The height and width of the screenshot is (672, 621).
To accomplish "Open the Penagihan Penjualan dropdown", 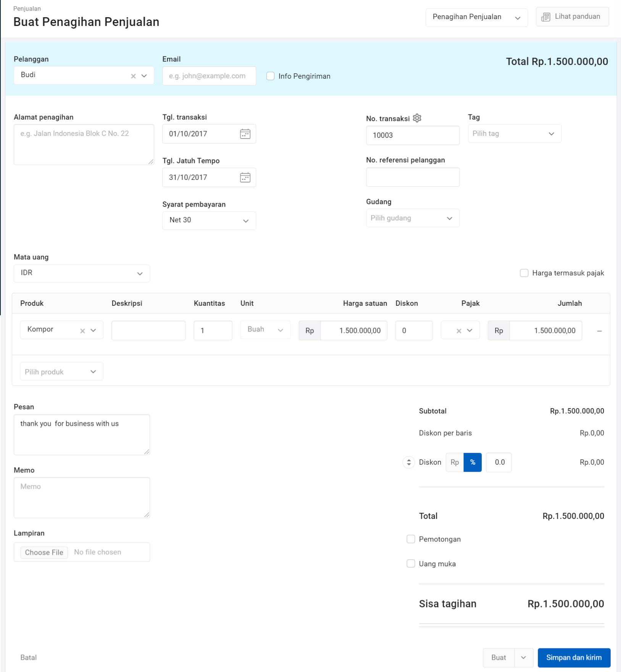I will (477, 17).
